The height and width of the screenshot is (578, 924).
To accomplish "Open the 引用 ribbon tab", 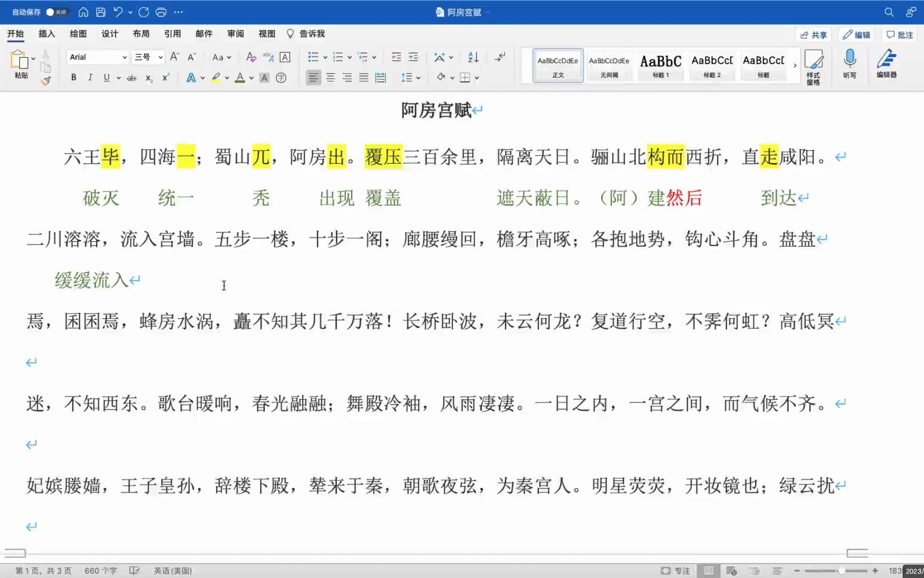I will (x=172, y=34).
